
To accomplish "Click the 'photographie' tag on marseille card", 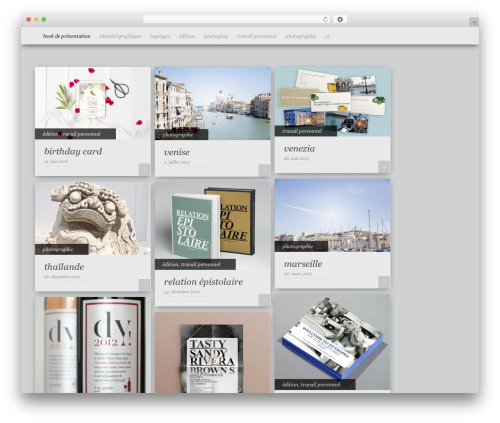I will coord(301,247).
